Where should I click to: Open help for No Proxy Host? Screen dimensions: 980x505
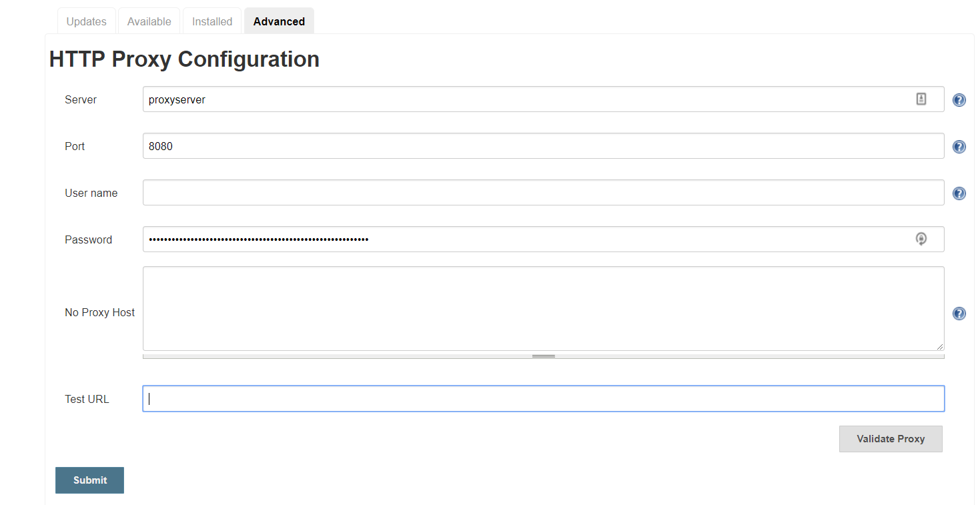pyautogui.click(x=959, y=314)
